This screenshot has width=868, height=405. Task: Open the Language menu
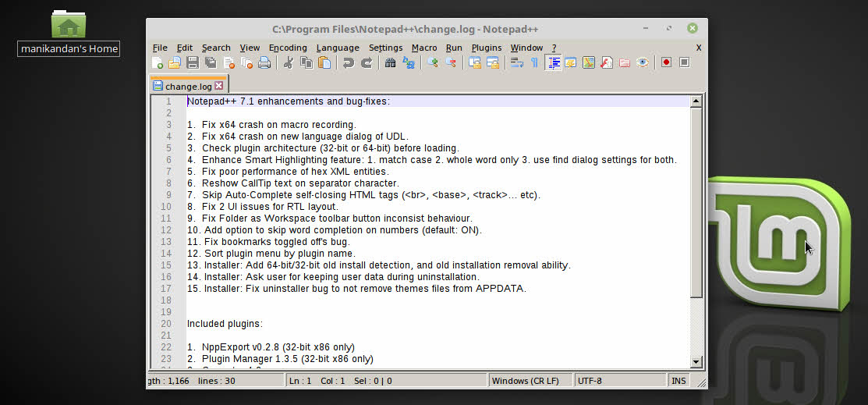(338, 48)
